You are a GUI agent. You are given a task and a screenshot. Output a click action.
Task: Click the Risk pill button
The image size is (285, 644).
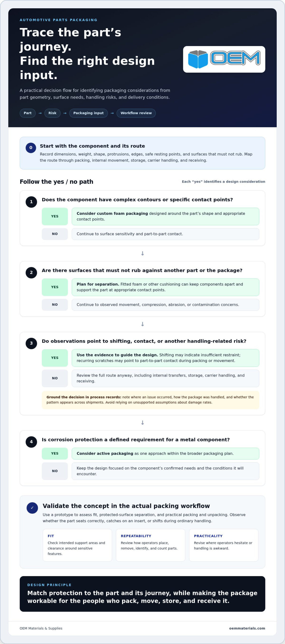click(52, 113)
